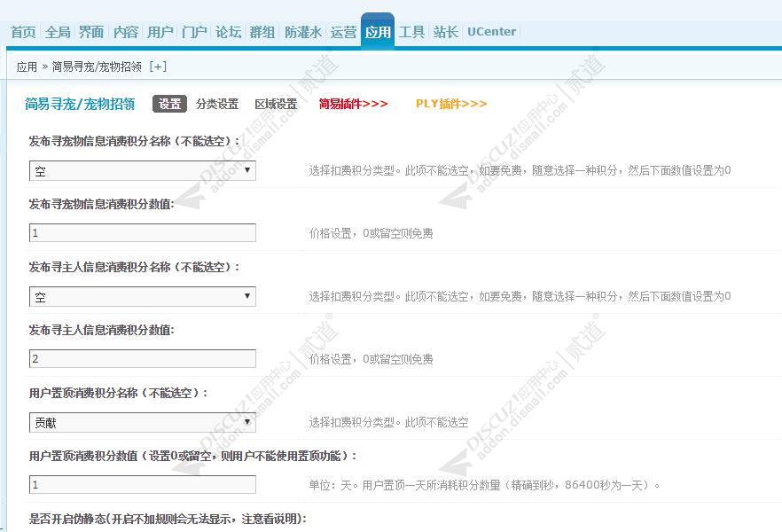Go to the 站长 section
The width and height of the screenshot is (782, 532).
(x=446, y=32)
